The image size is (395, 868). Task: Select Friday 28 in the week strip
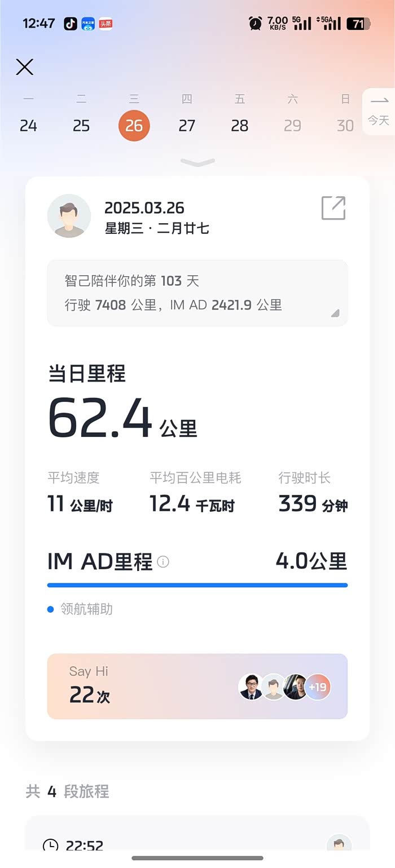(x=240, y=125)
